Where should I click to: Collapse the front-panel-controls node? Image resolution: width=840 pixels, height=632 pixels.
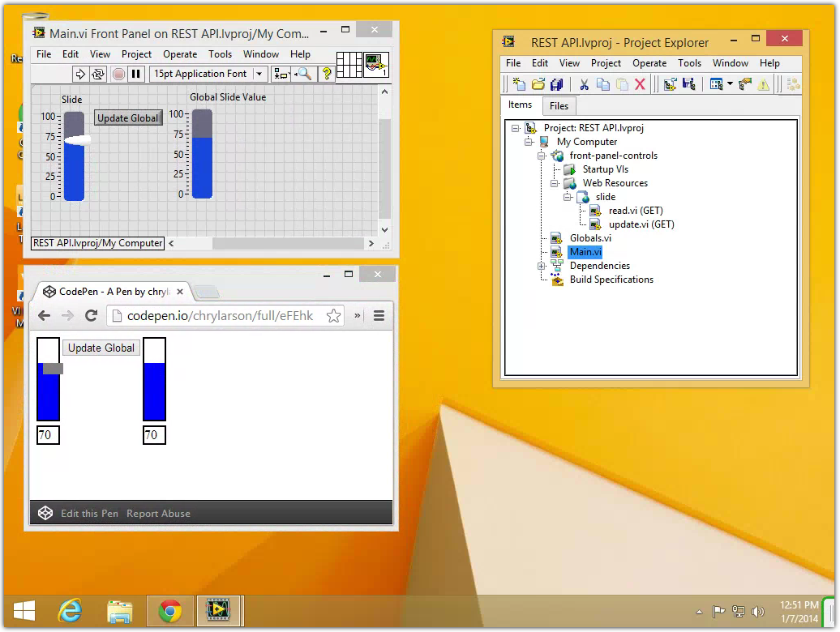click(542, 156)
